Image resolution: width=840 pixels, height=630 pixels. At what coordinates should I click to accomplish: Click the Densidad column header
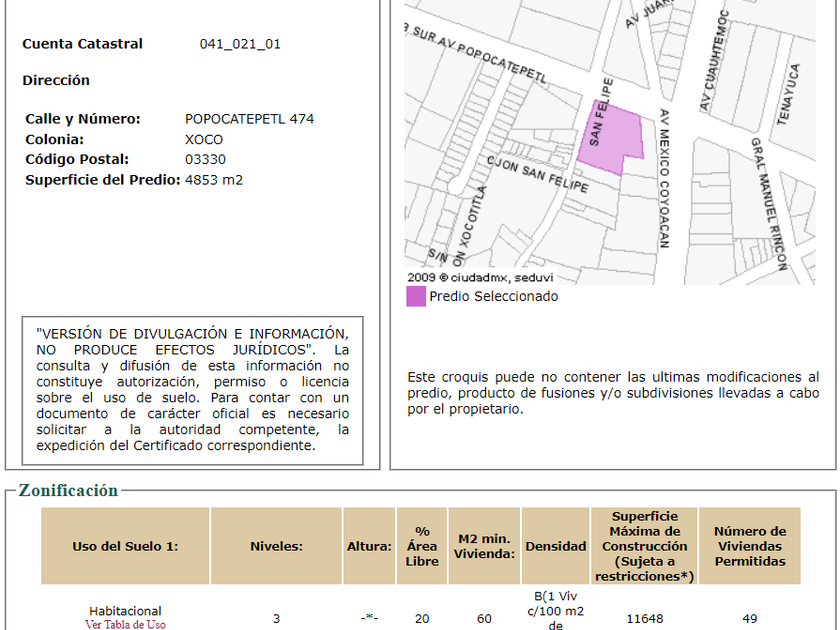(555, 546)
